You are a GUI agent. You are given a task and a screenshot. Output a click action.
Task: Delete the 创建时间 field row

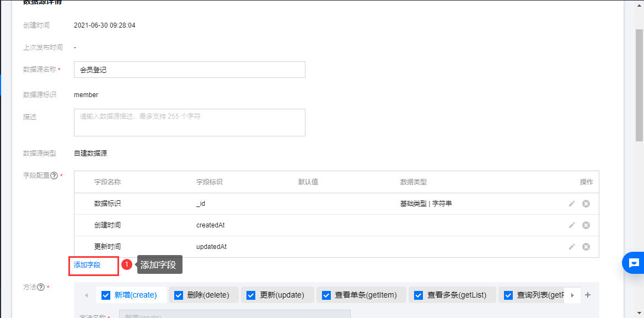pyautogui.click(x=586, y=225)
